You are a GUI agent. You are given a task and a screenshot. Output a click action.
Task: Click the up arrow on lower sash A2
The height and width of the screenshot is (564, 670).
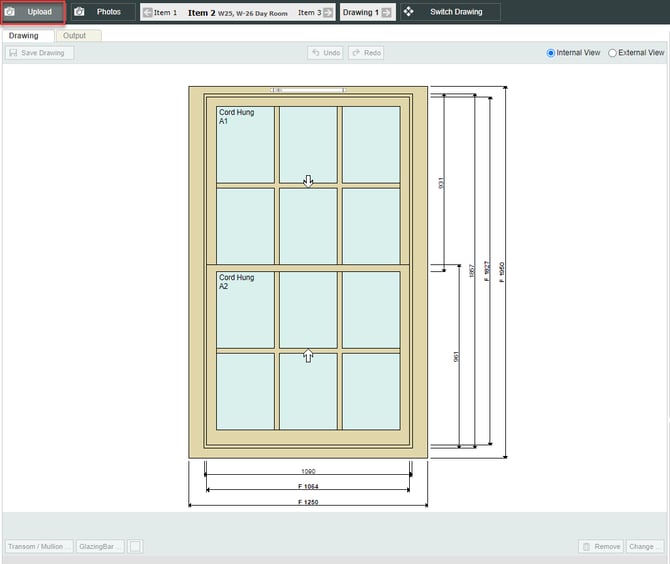pos(308,356)
